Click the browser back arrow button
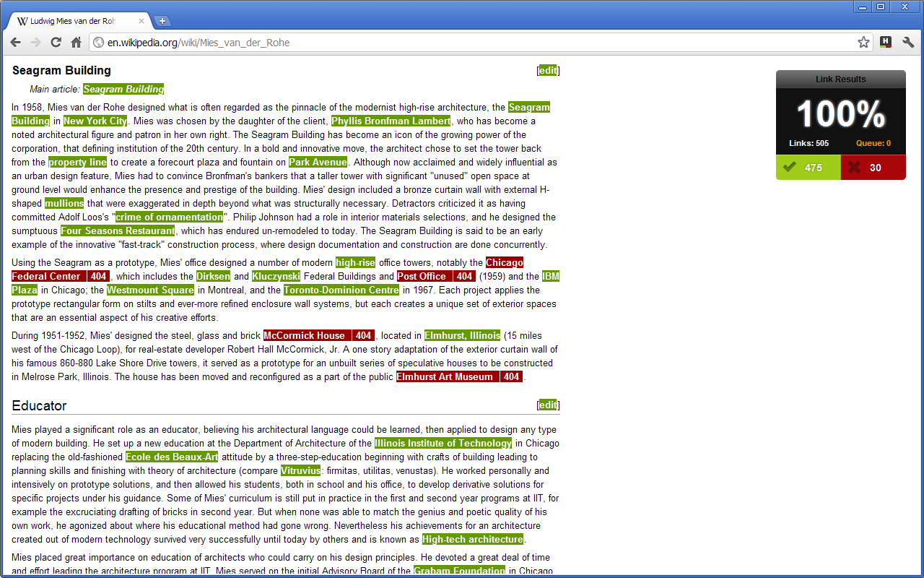 16,43
